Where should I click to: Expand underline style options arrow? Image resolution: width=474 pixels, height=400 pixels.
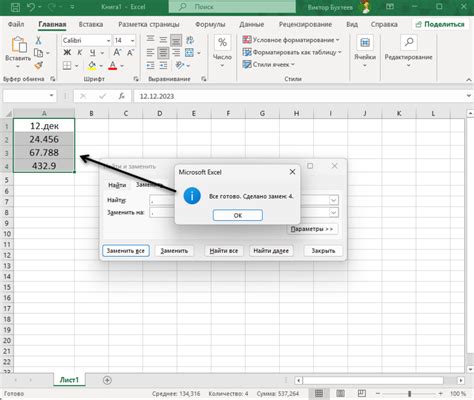click(102, 53)
